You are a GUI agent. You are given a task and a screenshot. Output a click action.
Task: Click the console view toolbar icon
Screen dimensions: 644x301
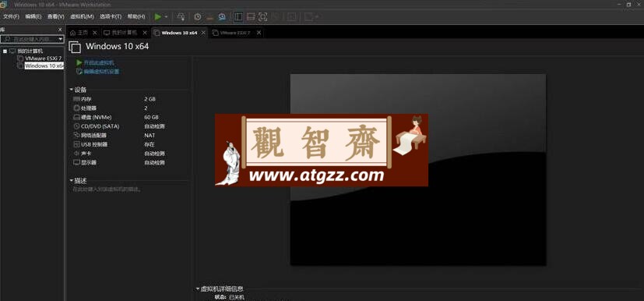pyautogui.click(x=291, y=17)
